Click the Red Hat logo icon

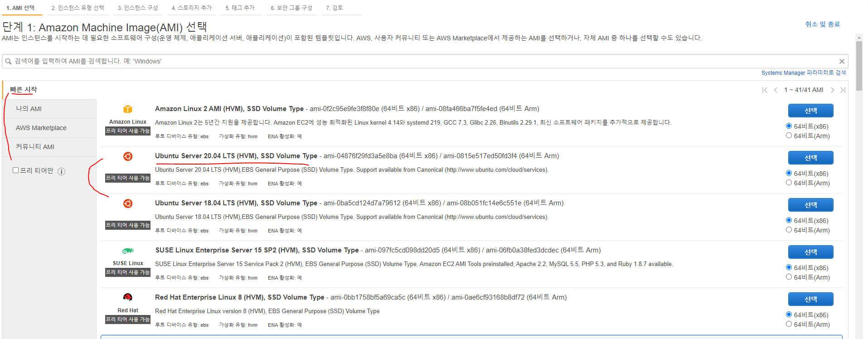tap(128, 297)
